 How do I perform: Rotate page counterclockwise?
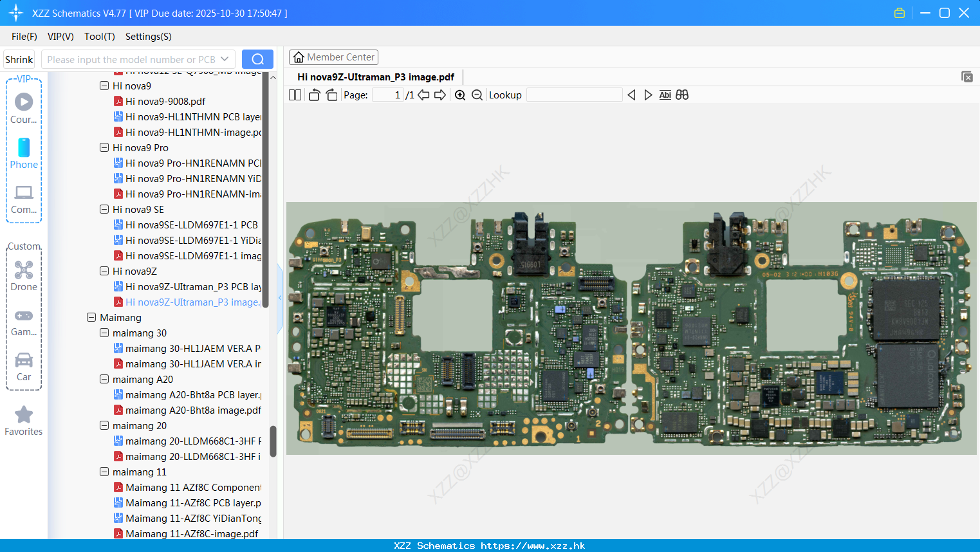314,95
